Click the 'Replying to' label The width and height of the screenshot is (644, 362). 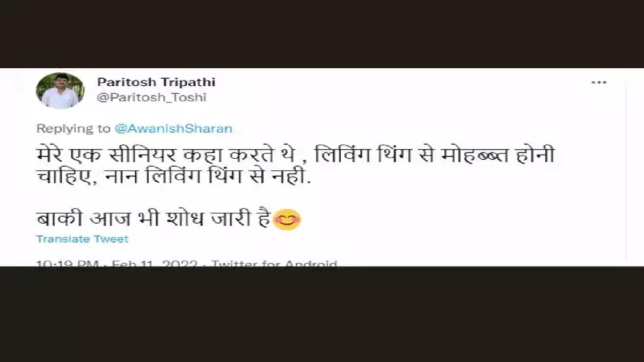pos(74,129)
